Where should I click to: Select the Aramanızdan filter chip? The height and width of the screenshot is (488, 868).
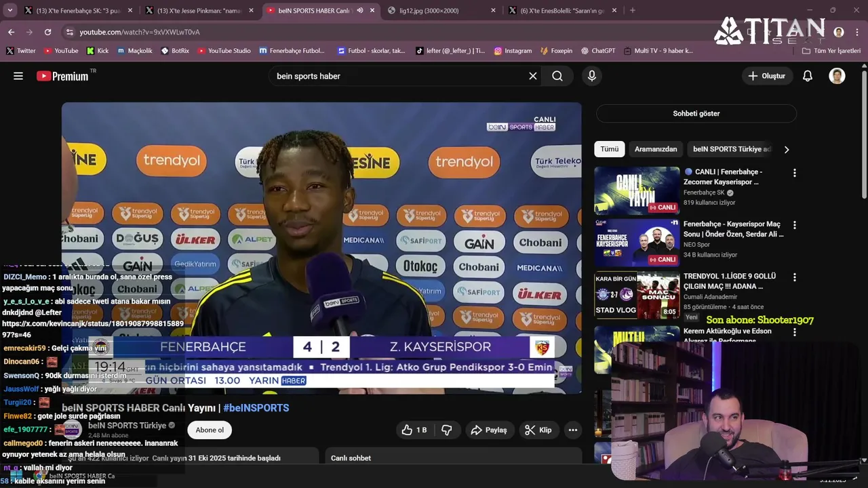pos(656,149)
